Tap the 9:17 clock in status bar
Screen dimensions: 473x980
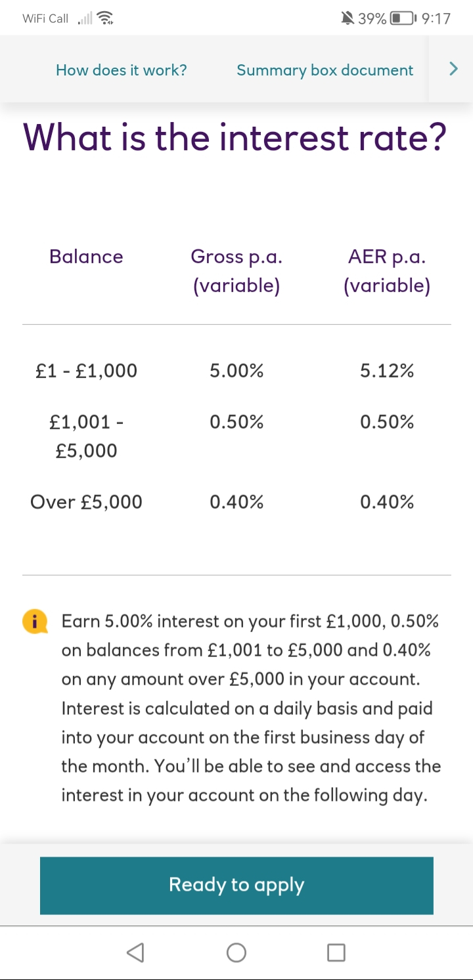pyautogui.click(x=436, y=18)
